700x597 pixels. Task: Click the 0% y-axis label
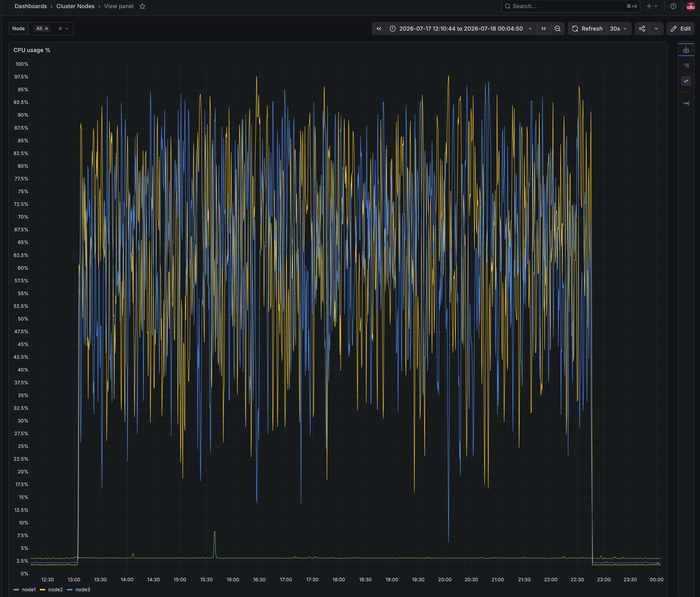point(25,574)
